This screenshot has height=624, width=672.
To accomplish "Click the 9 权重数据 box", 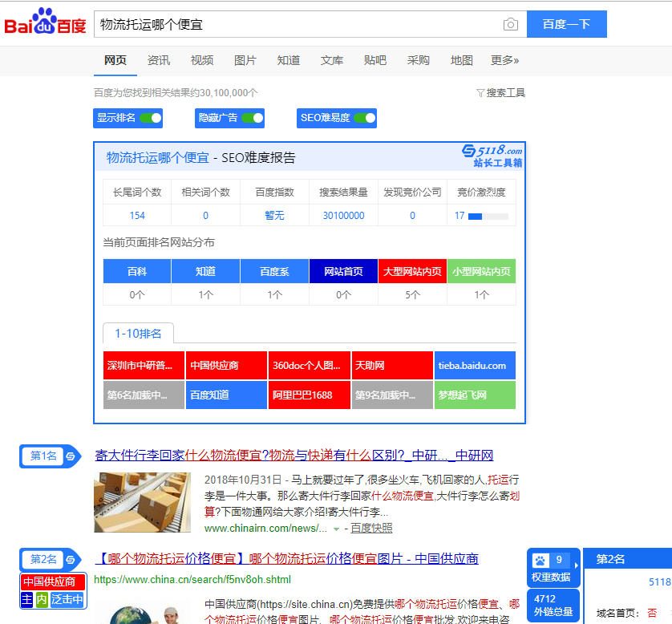I will 553,567.
